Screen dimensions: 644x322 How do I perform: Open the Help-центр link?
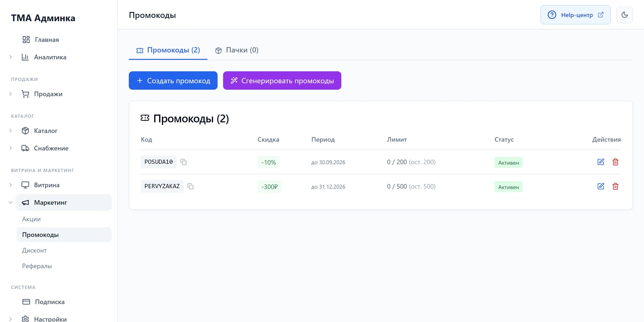(575, 15)
